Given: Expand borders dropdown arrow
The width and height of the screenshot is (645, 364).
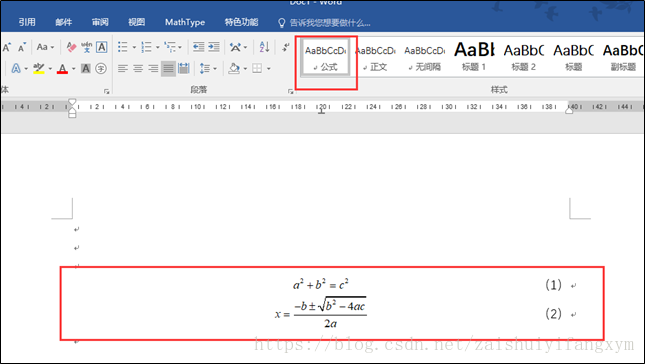Looking at the screenshot, I should (x=269, y=69).
